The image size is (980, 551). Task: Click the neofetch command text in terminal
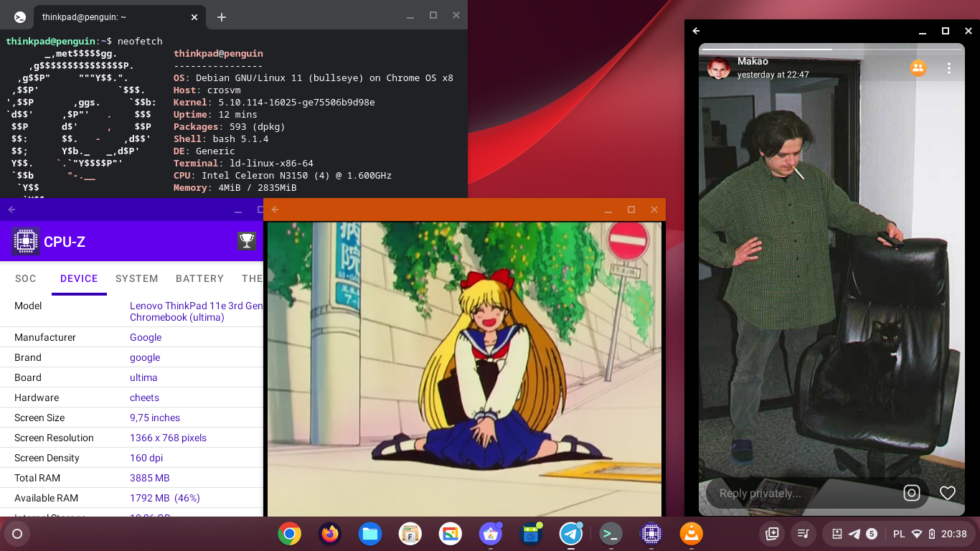141,41
